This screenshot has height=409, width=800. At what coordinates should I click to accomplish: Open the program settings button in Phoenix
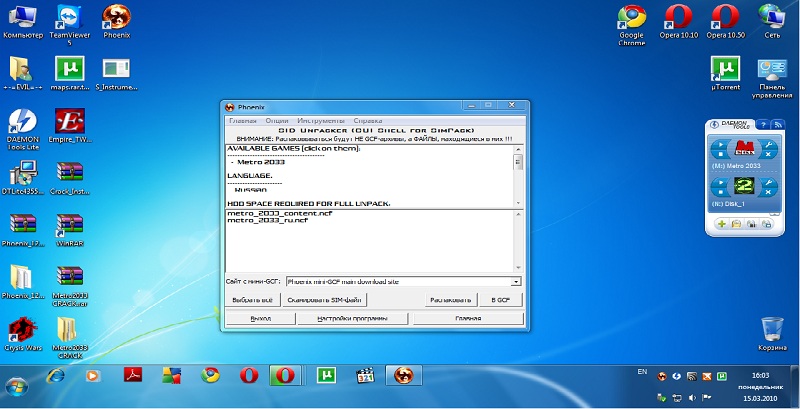tap(352, 319)
